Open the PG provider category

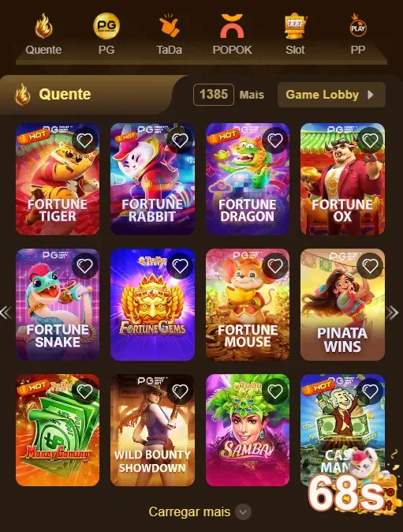click(x=106, y=26)
